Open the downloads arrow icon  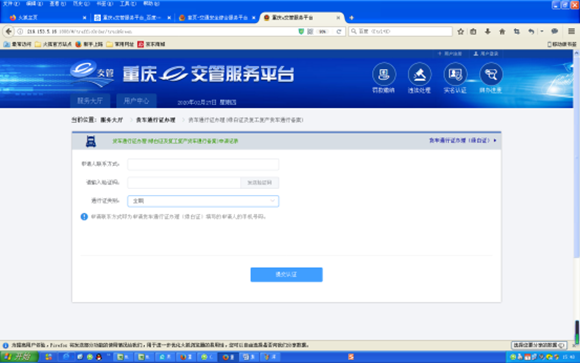pyautogui.click(x=488, y=31)
